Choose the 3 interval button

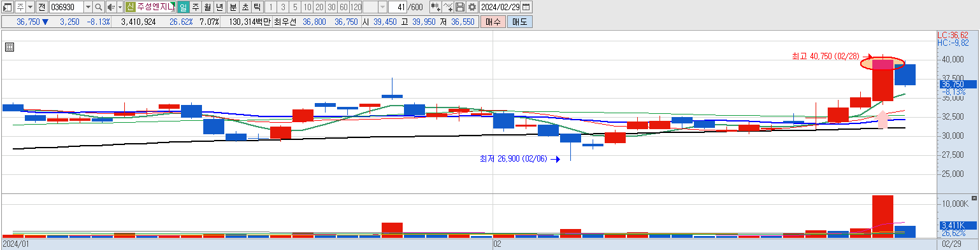point(283,8)
